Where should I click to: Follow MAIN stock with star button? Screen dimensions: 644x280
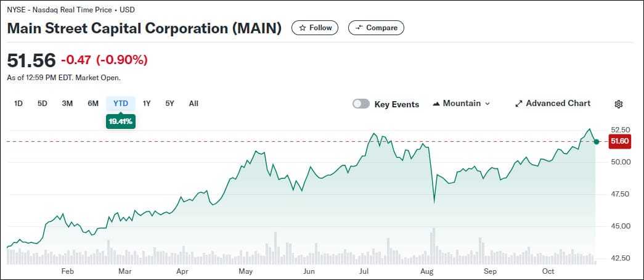[315, 28]
